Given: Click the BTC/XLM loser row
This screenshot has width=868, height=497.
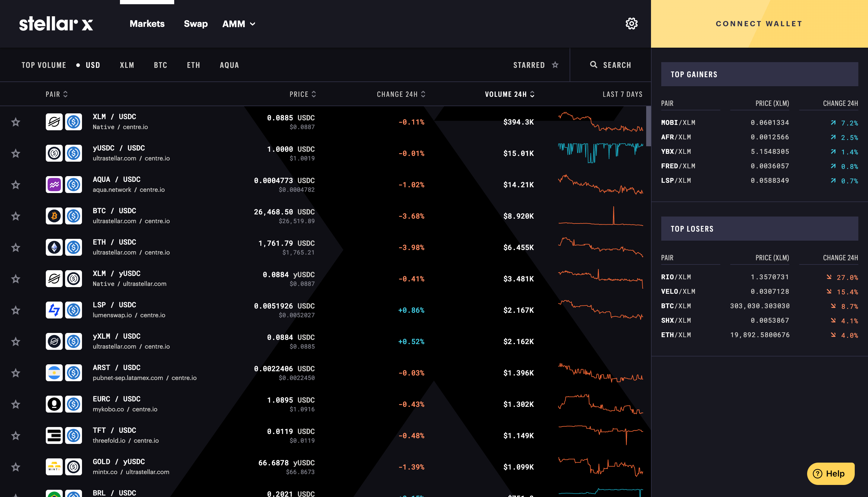Looking at the screenshot, I should (x=759, y=306).
